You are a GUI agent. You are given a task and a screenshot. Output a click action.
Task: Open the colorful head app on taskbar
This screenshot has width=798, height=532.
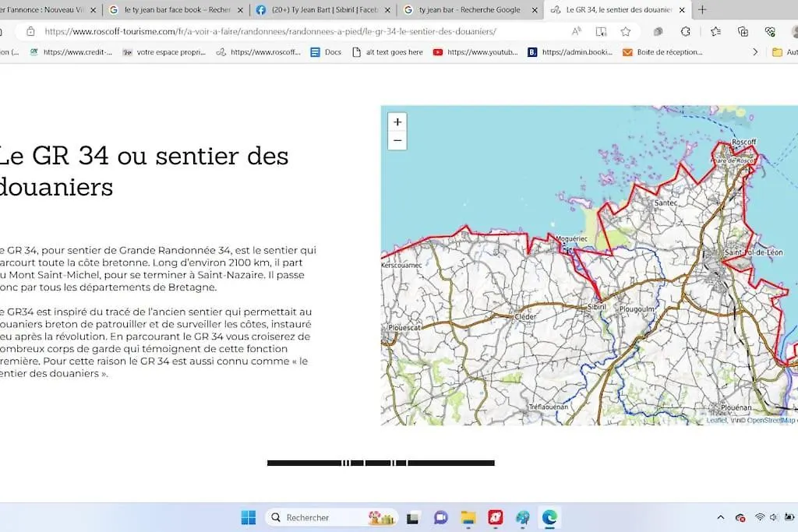[x=522, y=518]
